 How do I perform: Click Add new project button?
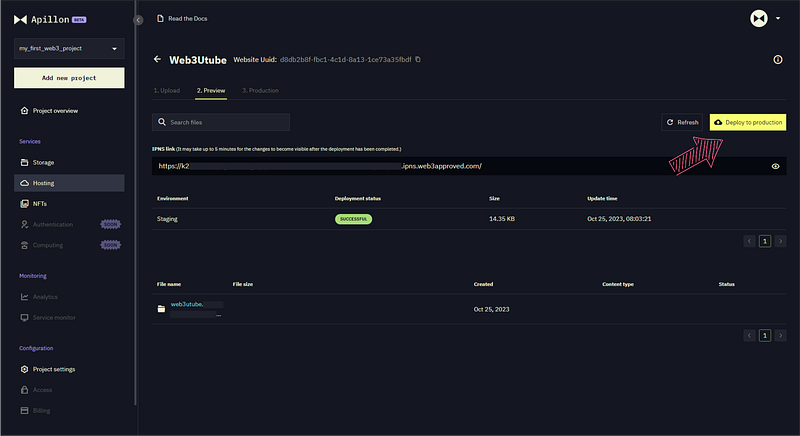(69, 78)
